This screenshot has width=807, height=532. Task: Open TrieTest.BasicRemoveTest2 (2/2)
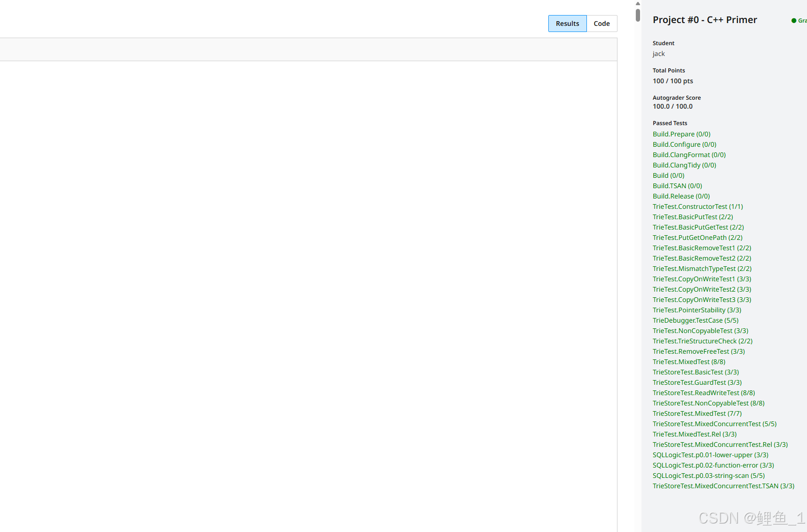(x=702, y=258)
